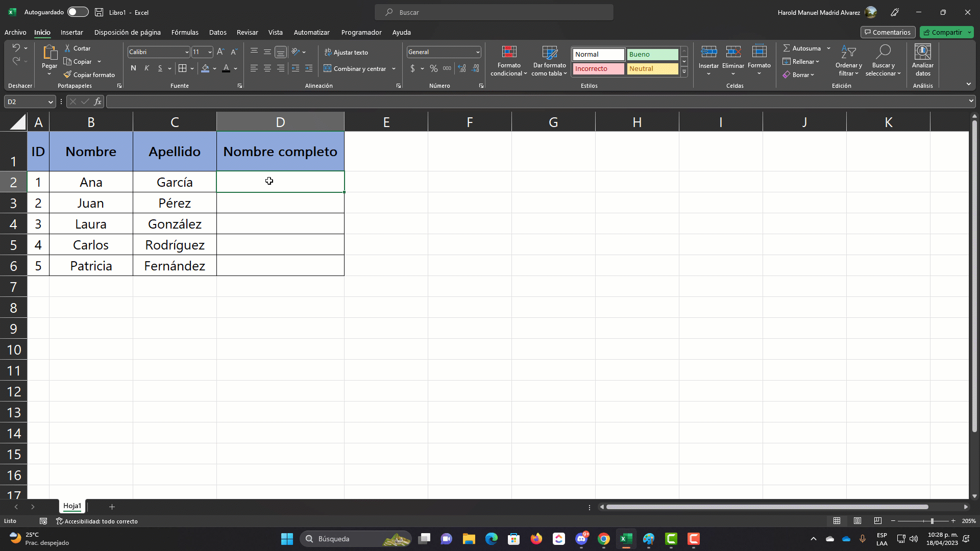The height and width of the screenshot is (551, 980).
Task: Open the Programador menu tab
Action: click(361, 32)
